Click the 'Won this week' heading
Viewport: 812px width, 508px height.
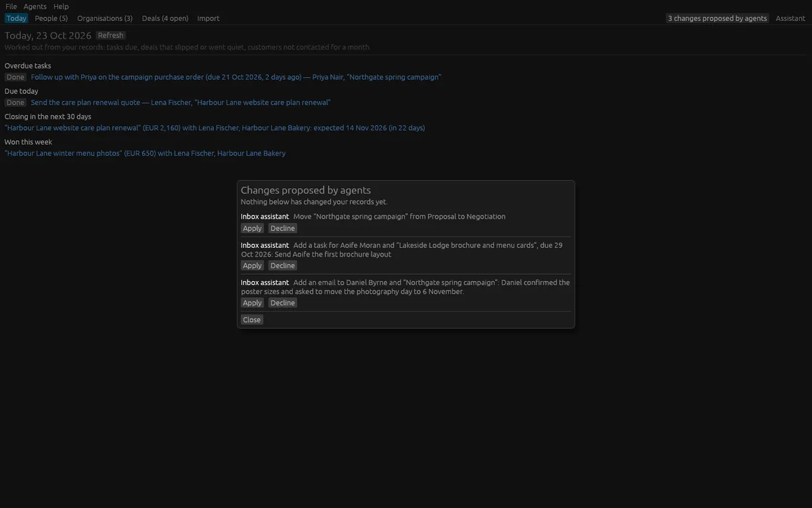28,142
